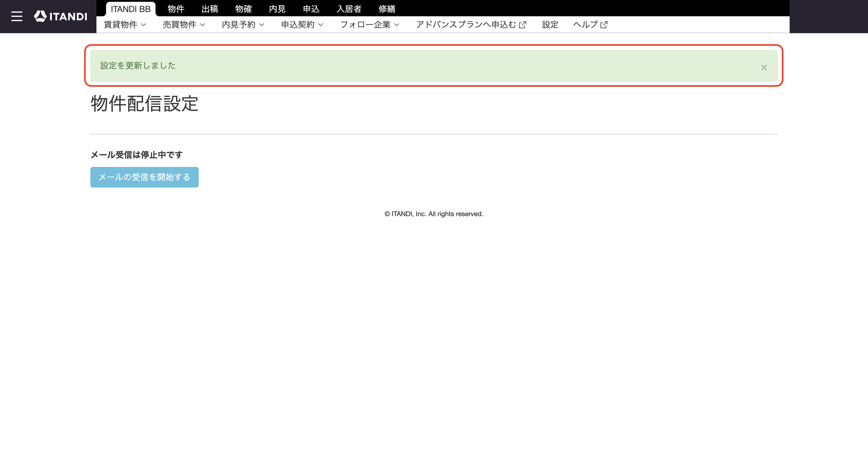The image size is (868, 454).
Task: Click the 設定を更新しました message text
Action: click(138, 65)
